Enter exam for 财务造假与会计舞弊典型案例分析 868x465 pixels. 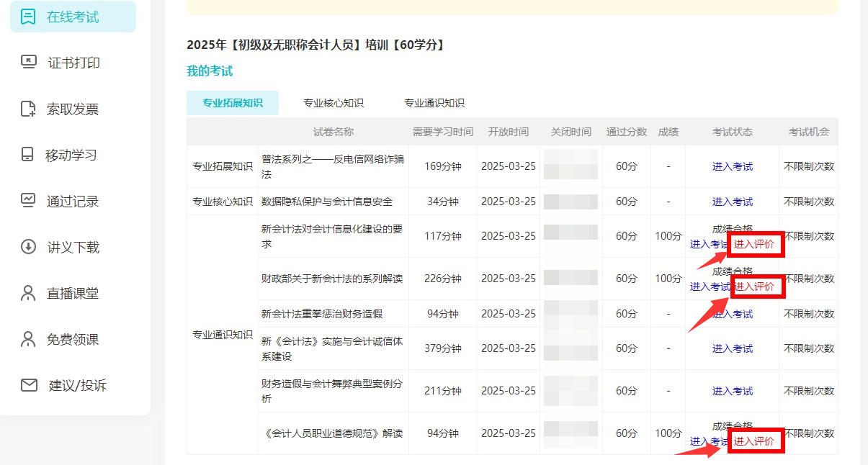[732, 391]
